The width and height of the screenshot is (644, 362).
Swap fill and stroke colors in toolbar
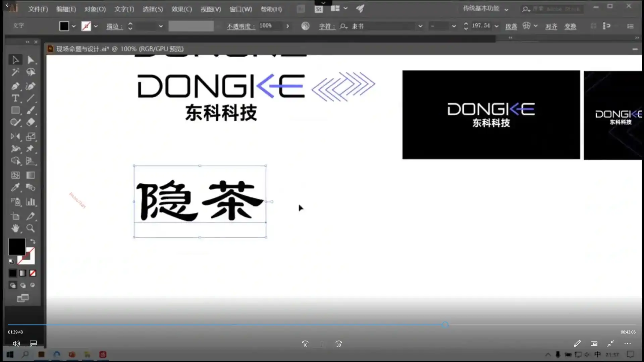pos(32,241)
